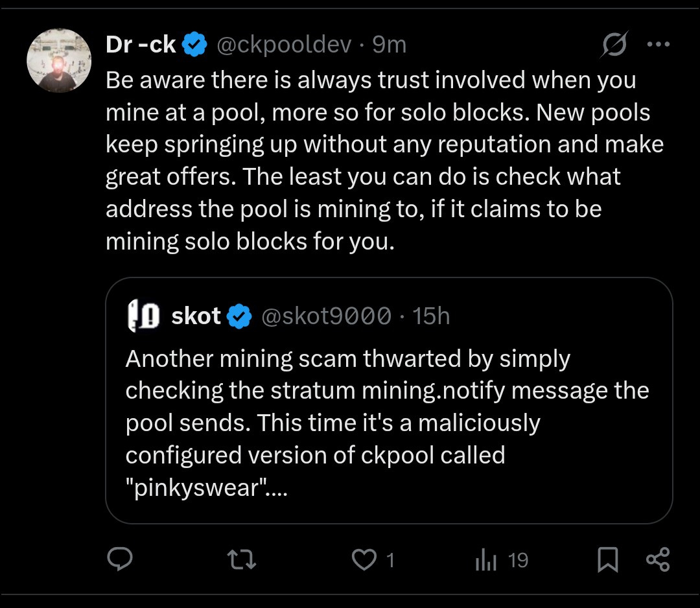Open the three-dot more options menu
Viewport: 700px width, 608px height.
point(659,45)
